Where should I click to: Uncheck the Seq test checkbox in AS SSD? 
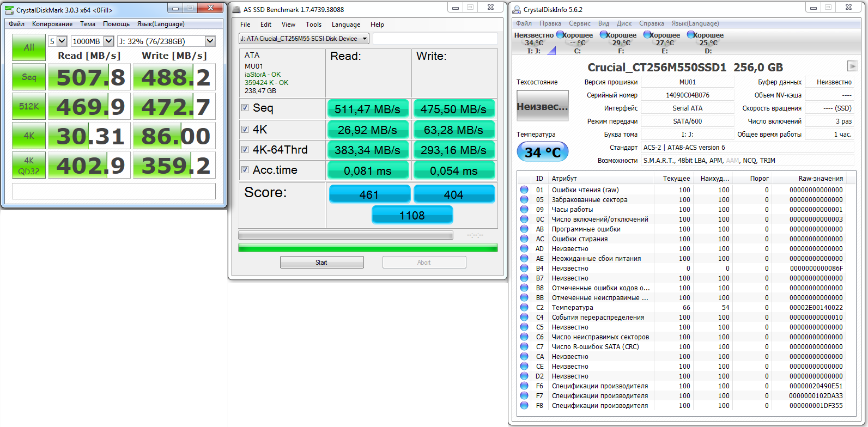[x=245, y=108]
